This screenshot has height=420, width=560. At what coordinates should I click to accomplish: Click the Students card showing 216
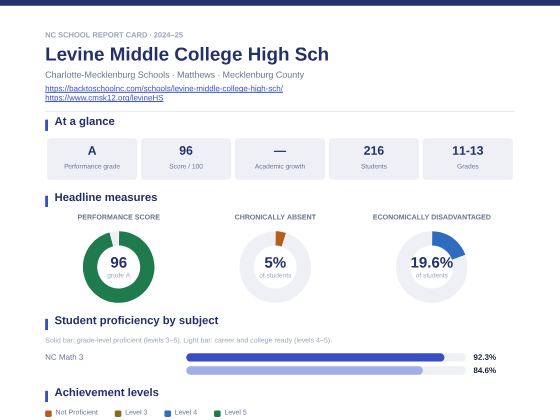coord(374,159)
